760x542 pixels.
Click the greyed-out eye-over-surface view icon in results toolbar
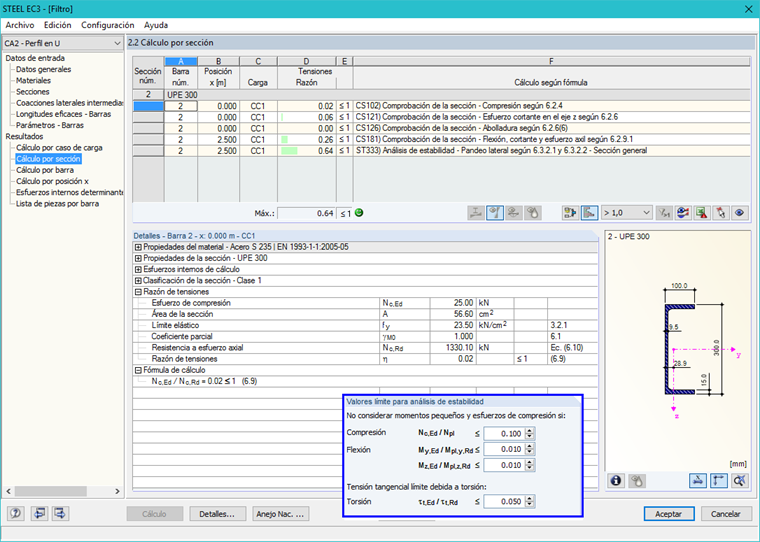(x=514, y=213)
